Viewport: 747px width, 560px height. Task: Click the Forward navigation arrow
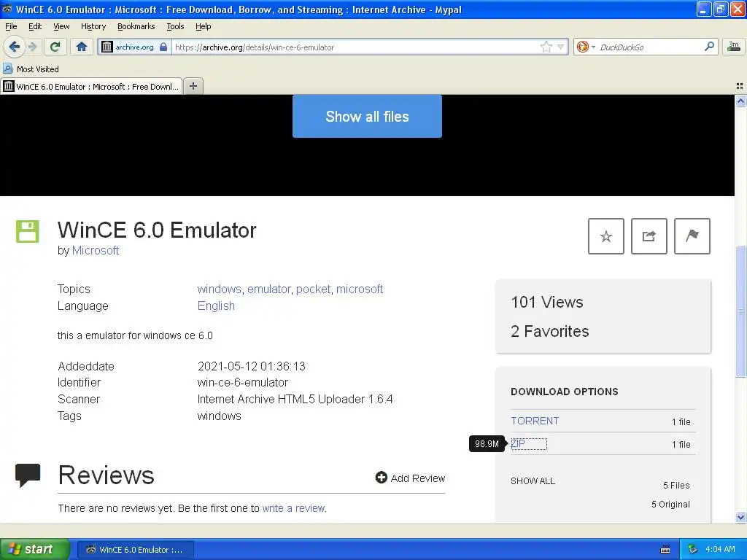click(x=33, y=47)
